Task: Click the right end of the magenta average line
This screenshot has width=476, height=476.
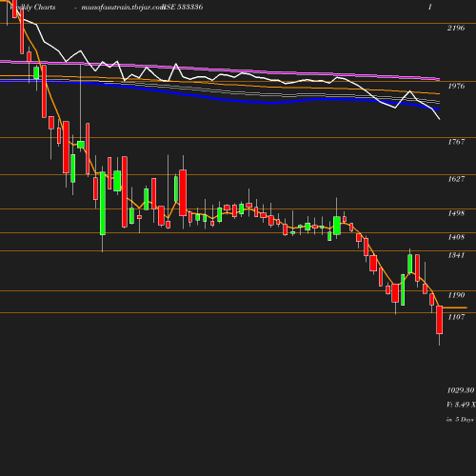Action: coord(438,79)
